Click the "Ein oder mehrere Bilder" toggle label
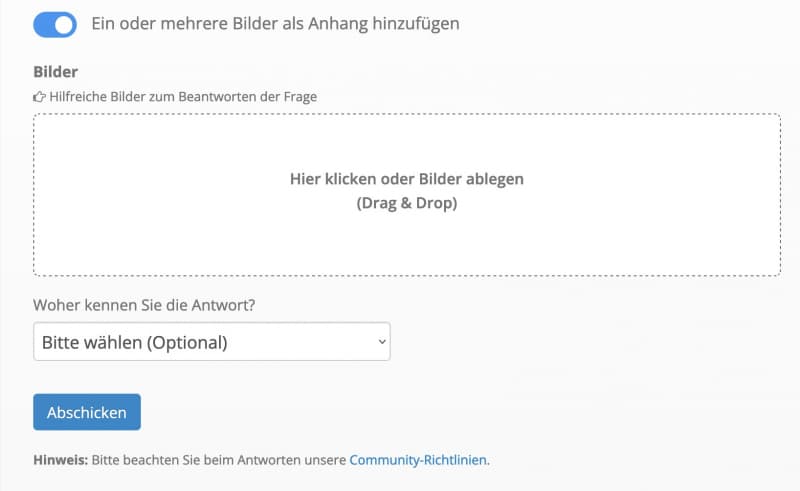 tap(276, 23)
